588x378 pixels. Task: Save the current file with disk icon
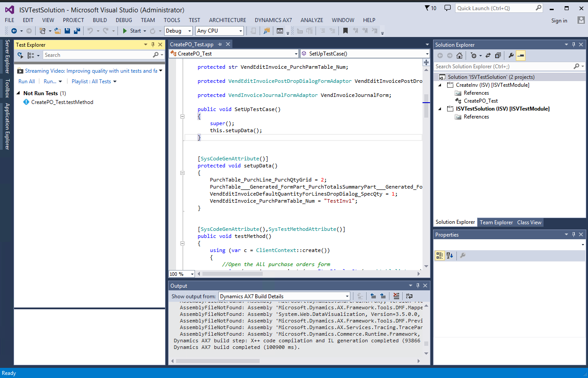(x=67, y=31)
